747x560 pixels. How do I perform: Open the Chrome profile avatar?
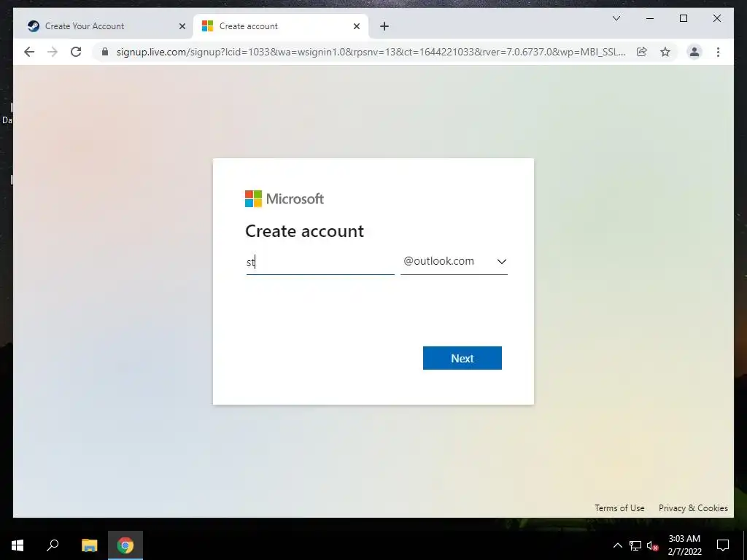click(694, 52)
